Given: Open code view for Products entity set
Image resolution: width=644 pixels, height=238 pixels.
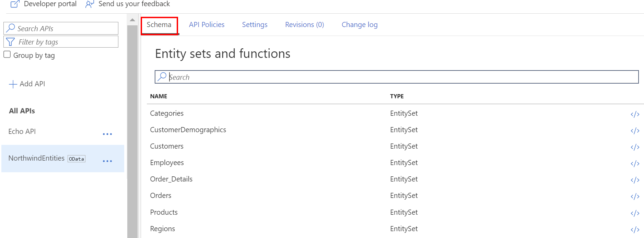Looking at the screenshot, I should pyautogui.click(x=635, y=213).
